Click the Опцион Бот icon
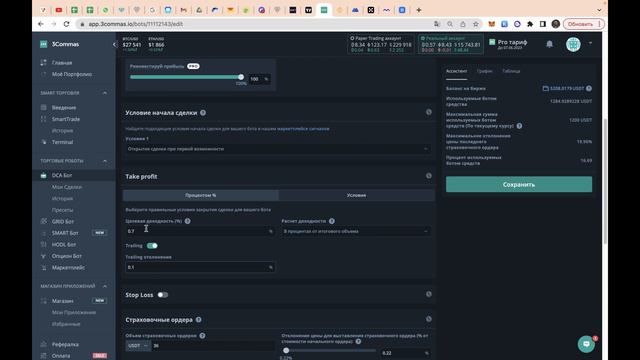The width and height of the screenshot is (640, 360). (44, 256)
